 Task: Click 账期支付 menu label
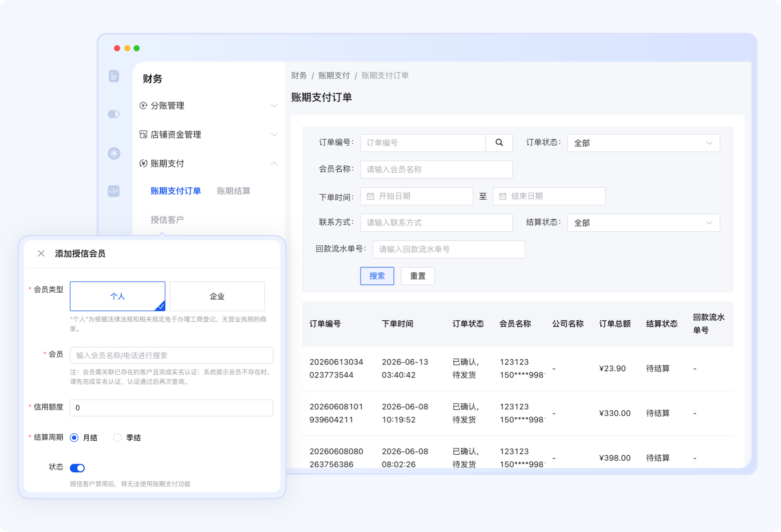point(167,163)
